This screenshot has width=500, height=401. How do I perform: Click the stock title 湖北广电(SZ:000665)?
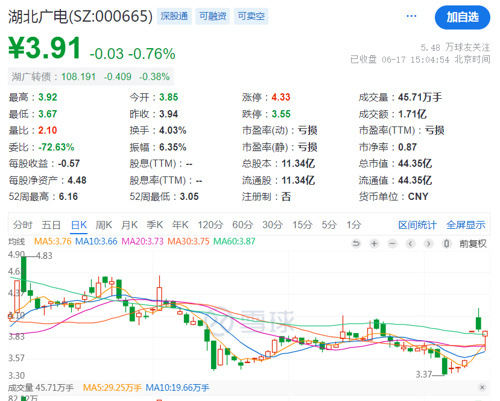pyautogui.click(x=80, y=17)
